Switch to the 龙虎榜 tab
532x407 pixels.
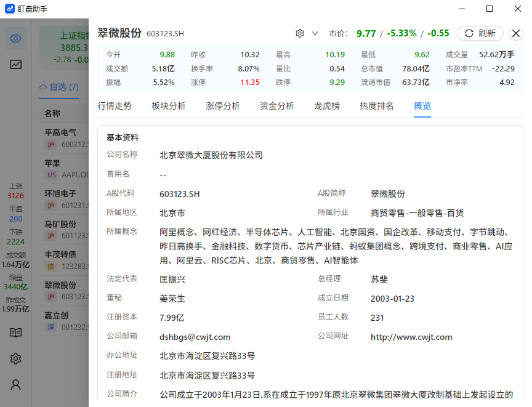click(x=327, y=106)
